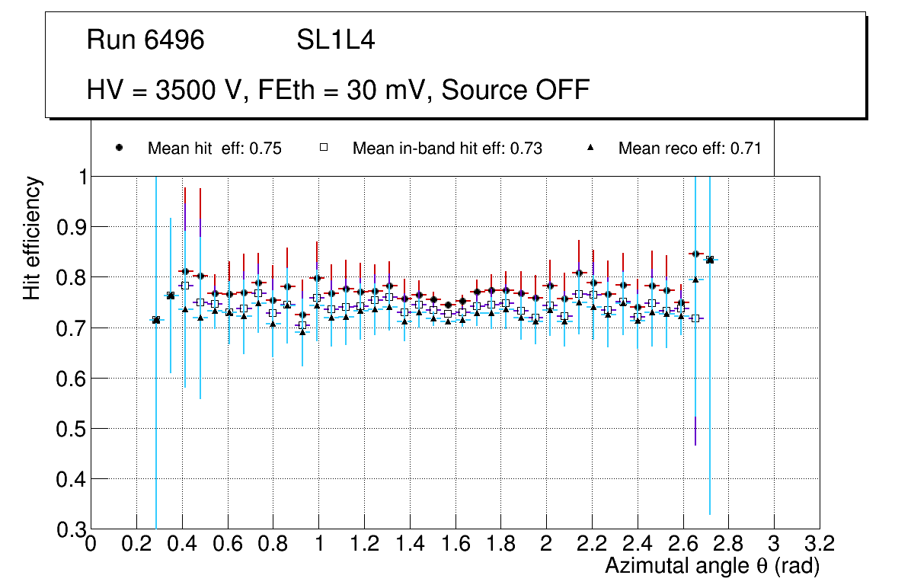This screenshot has width=911, height=588.
Task: Select the 'Mean hit eff: 0.75' legend label
Action: [x=214, y=149]
